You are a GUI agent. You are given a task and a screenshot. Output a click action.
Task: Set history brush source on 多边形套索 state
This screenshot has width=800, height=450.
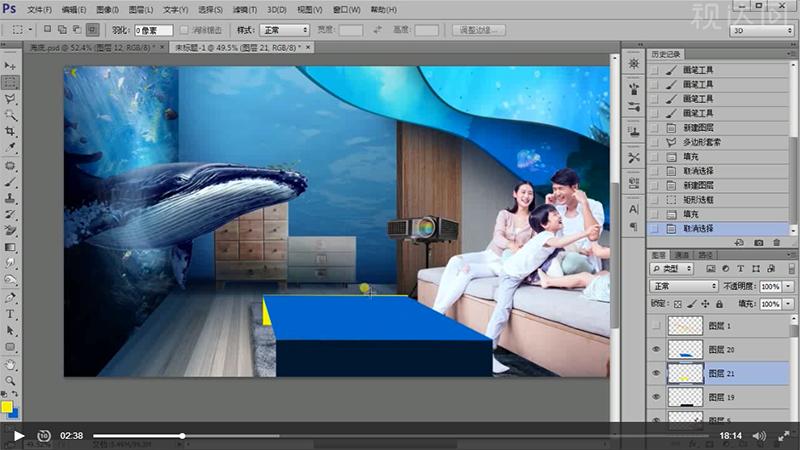[655, 142]
